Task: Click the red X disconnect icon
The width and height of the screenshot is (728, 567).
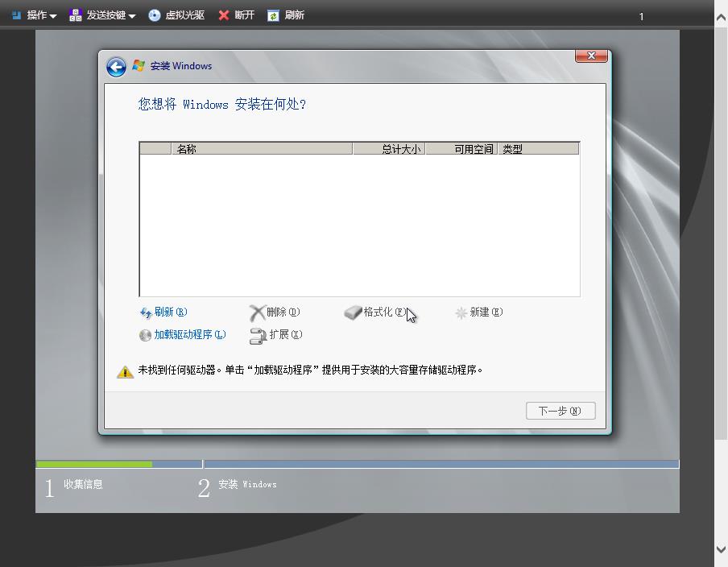Action: [x=224, y=15]
